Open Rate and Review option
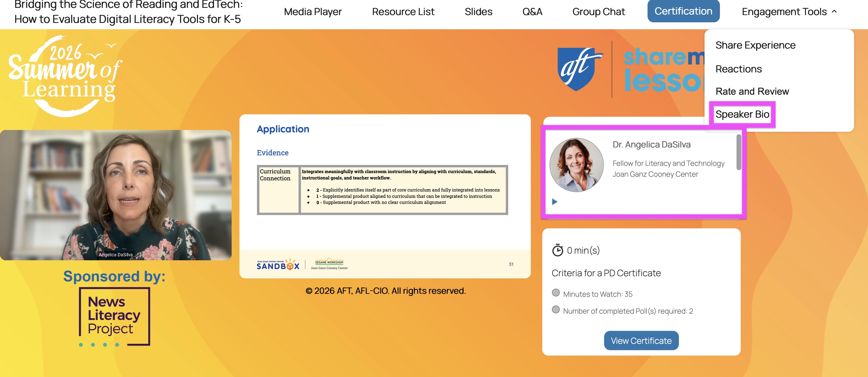 752,91
